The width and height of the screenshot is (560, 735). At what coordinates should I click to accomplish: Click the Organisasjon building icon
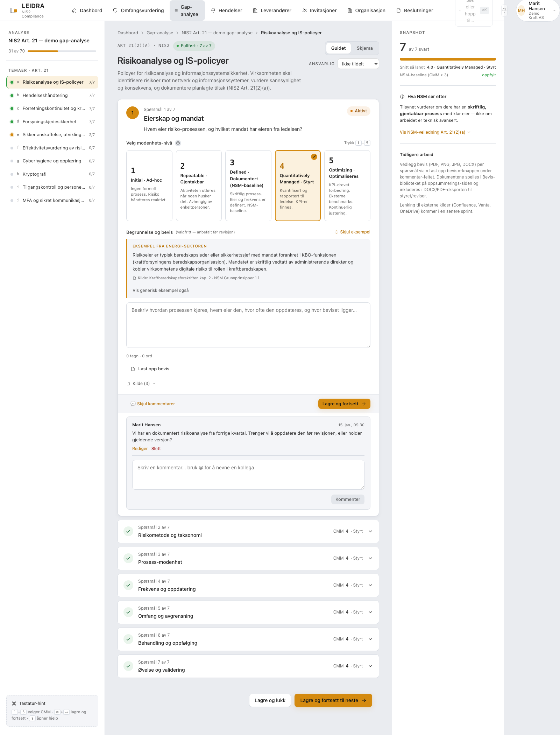[350, 10]
